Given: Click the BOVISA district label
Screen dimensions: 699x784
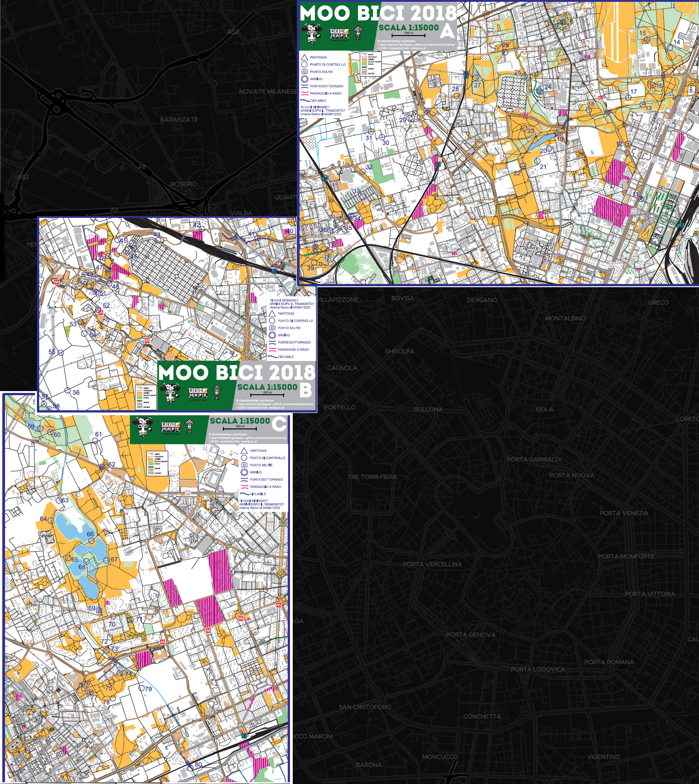Looking at the screenshot, I should [403, 298].
